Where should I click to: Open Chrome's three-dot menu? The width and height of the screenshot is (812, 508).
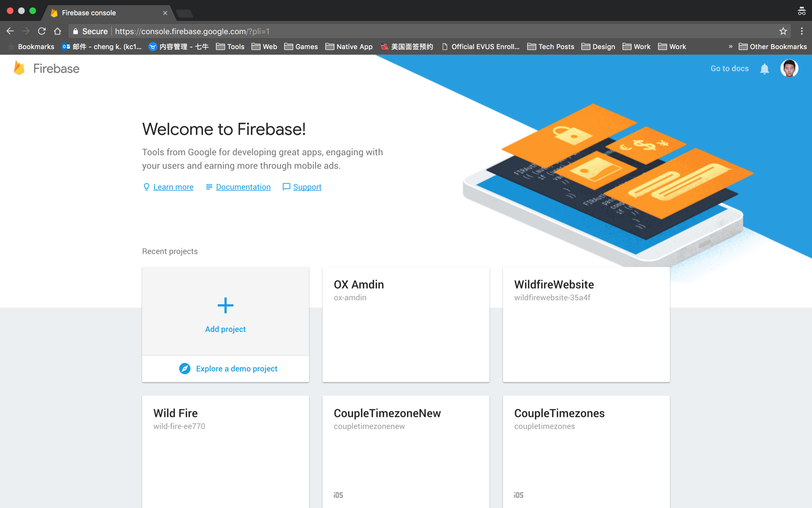coord(801,31)
